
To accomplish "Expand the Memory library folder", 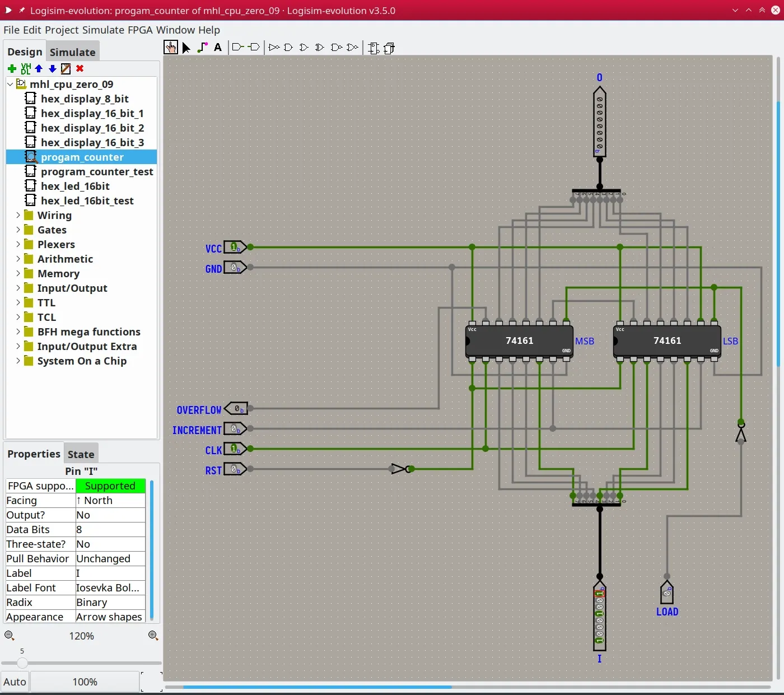I will [x=18, y=273].
